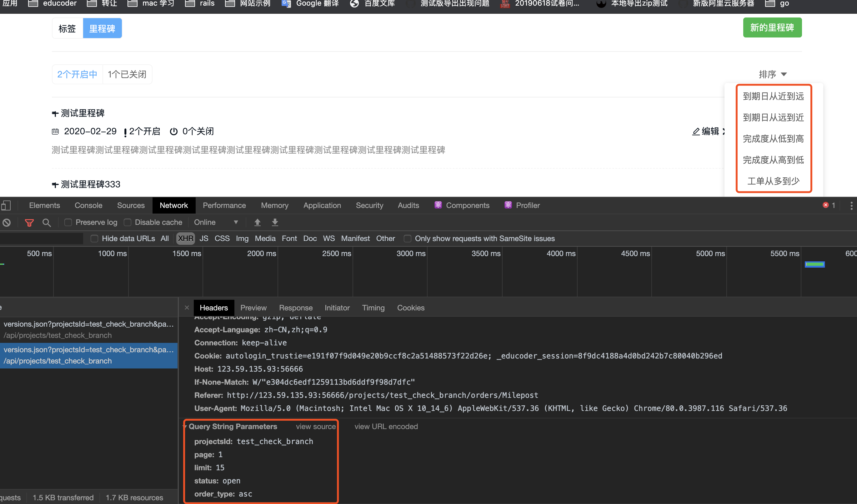Enable Preserve log checkbox
This screenshot has height=504, width=857.
[x=68, y=222]
